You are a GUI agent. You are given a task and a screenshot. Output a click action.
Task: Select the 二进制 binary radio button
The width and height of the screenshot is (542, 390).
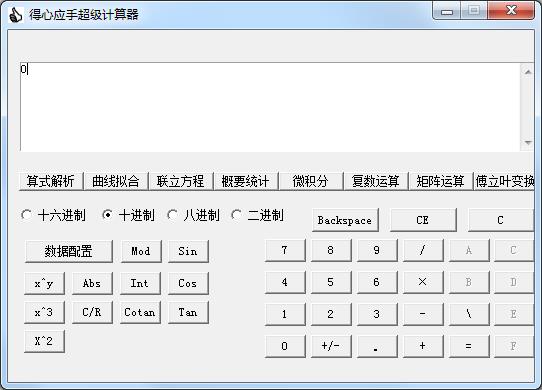point(237,215)
